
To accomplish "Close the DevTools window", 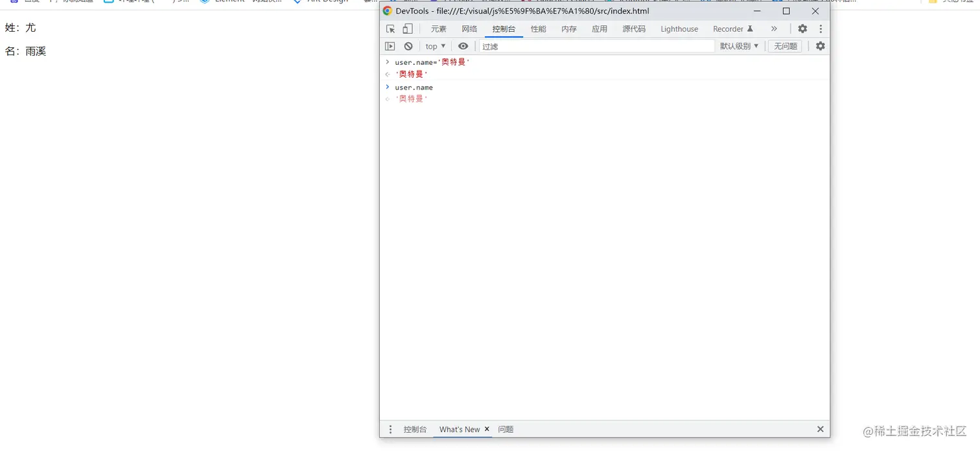I will [x=815, y=11].
